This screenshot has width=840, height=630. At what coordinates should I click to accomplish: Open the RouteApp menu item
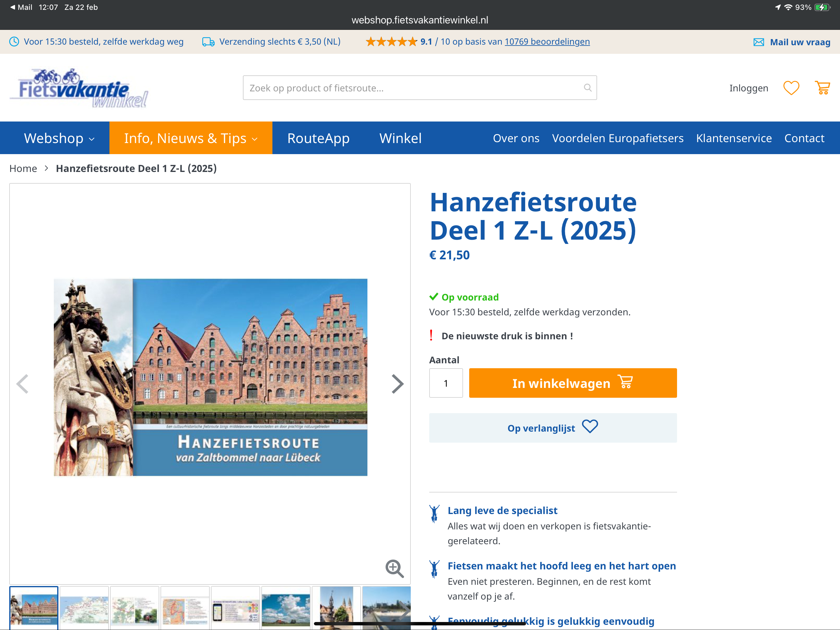318,138
